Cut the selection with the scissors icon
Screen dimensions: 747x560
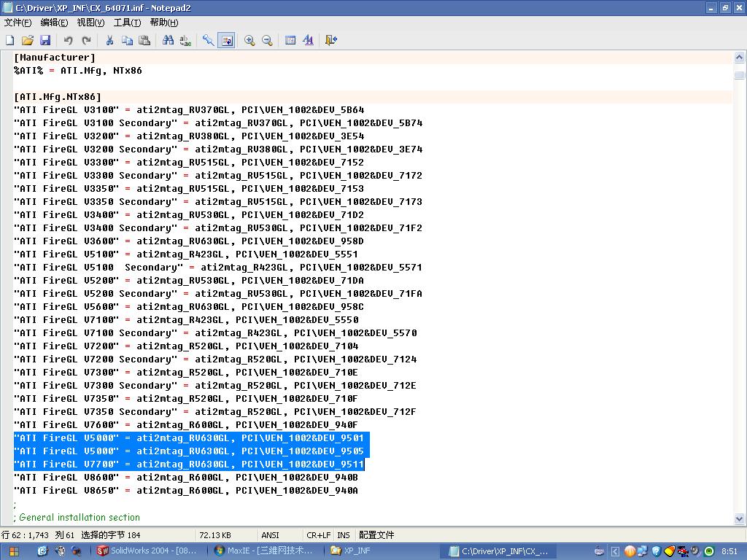109,41
